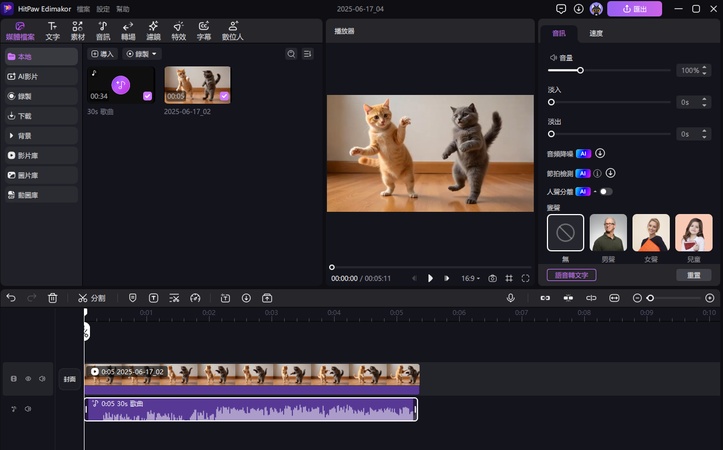Take a snapshot with camera icon in player
The image size is (723, 450).
[492, 278]
